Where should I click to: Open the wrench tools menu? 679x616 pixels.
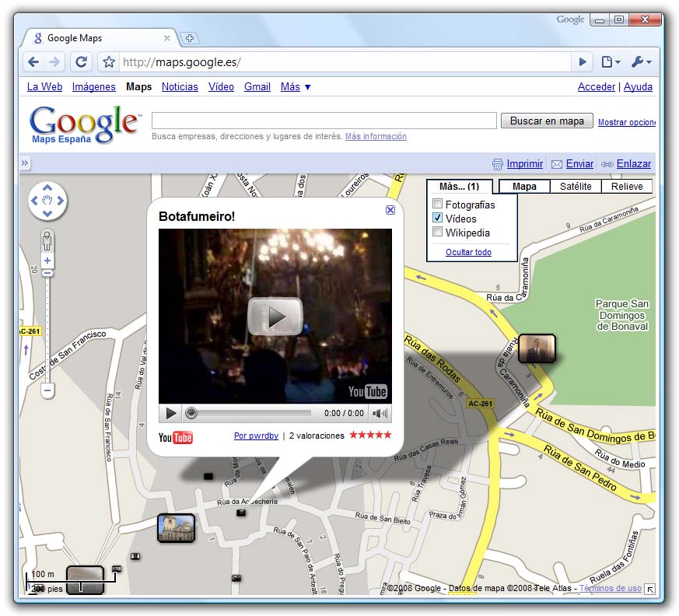tap(642, 62)
